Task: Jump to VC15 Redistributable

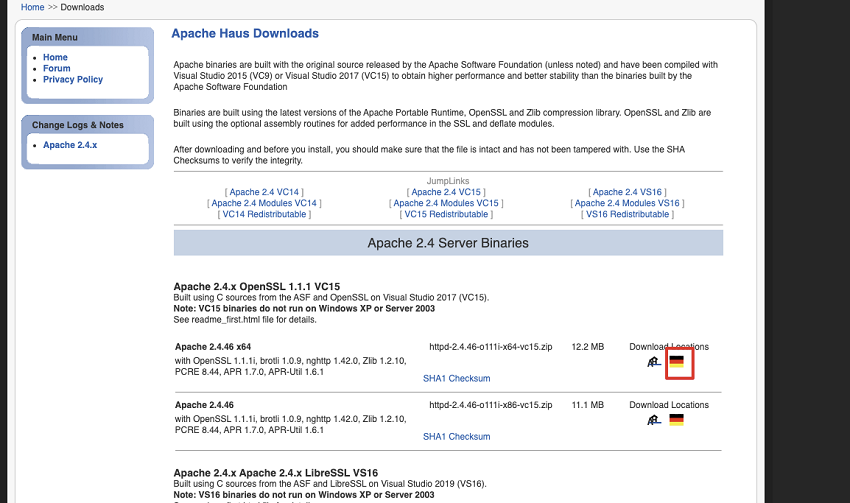Action: pos(446,214)
